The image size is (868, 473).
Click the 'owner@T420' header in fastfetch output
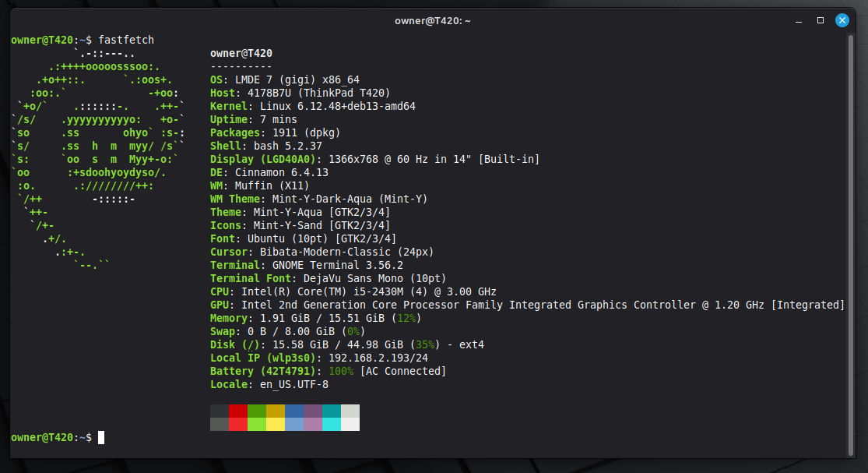(x=241, y=53)
